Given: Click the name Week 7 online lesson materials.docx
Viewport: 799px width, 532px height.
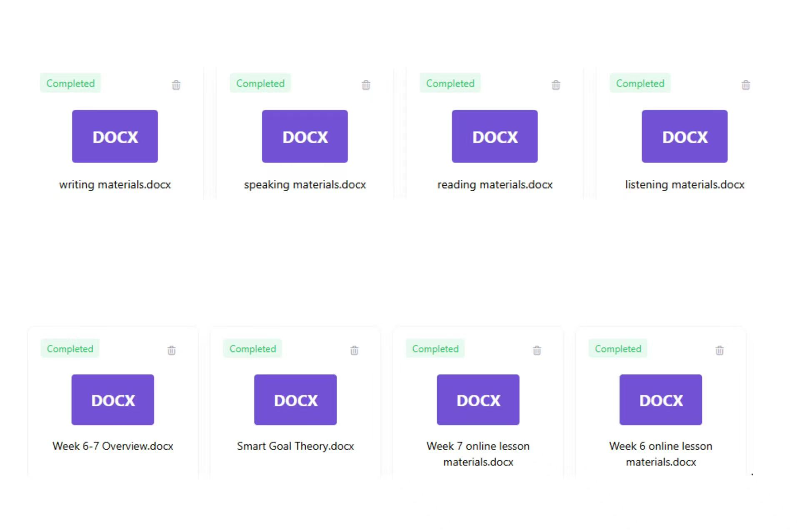Looking at the screenshot, I should (478, 454).
